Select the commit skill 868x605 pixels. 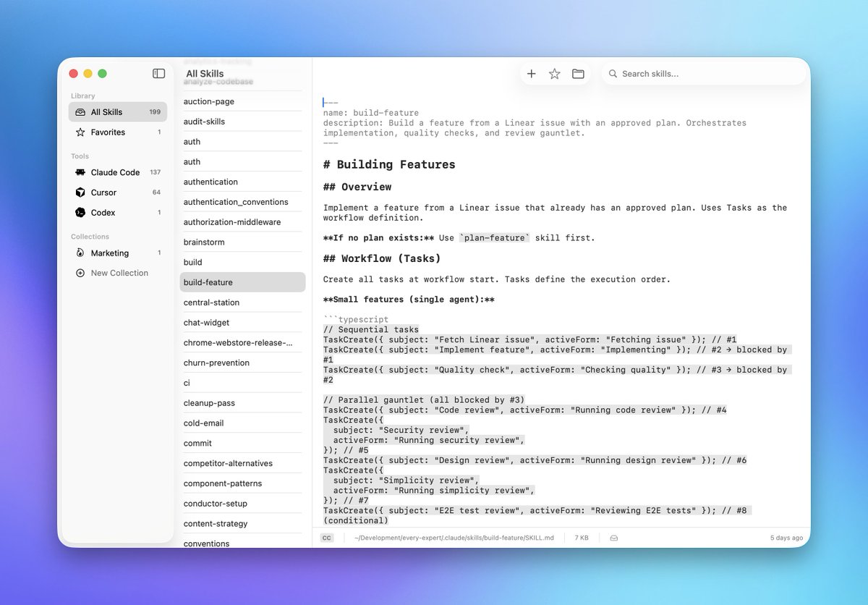pyautogui.click(x=242, y=443)
